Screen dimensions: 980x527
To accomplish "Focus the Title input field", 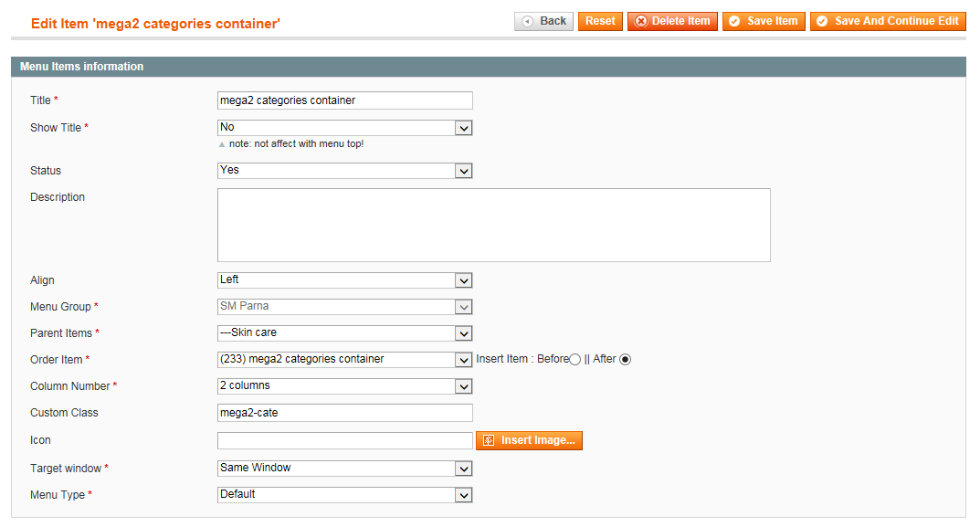I will click(x=345, y=100).
